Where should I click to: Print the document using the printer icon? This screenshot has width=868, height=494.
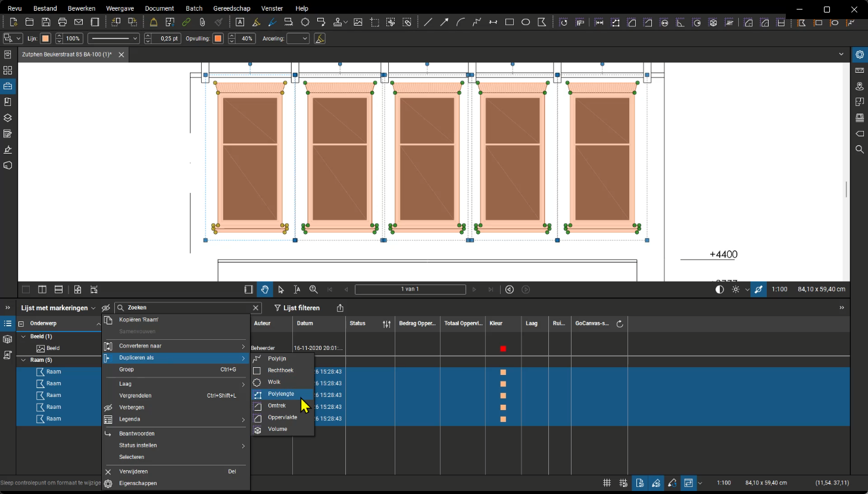click(62, 22)
